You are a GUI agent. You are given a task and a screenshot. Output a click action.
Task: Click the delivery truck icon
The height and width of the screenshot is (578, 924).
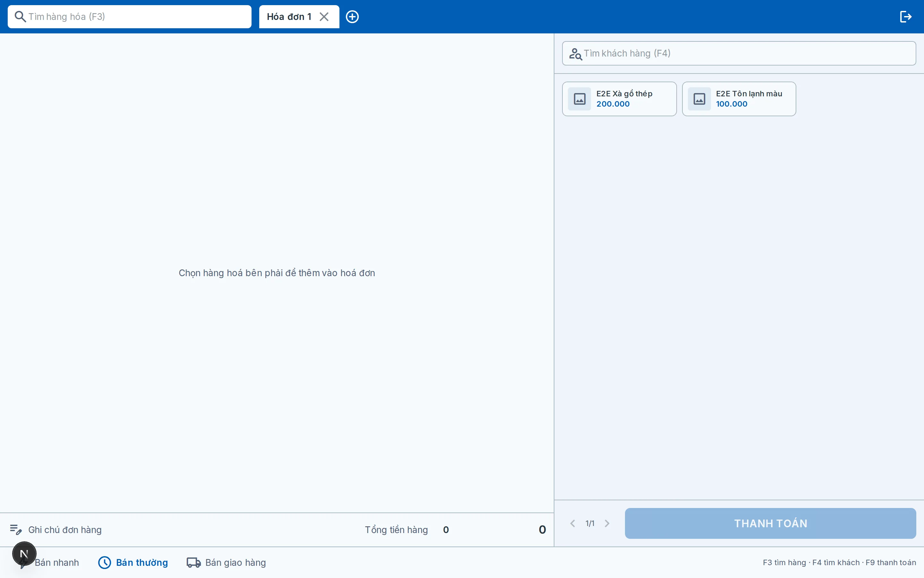pyautogui.click(x=193, y=563)
